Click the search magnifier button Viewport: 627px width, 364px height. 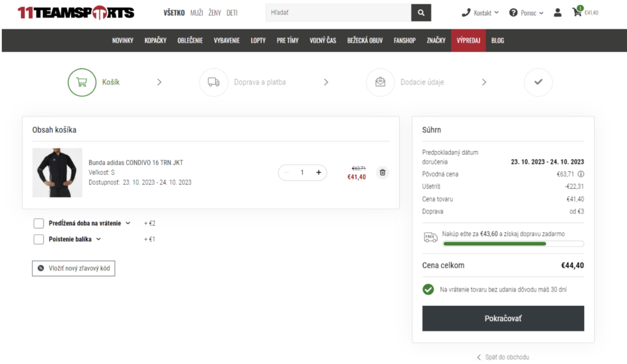[421, 13]
